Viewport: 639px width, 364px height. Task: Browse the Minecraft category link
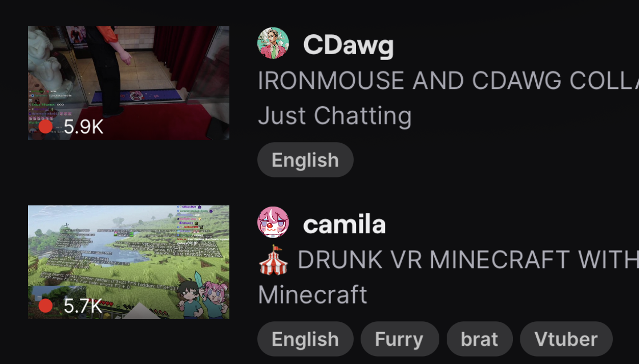click(313, 295)
